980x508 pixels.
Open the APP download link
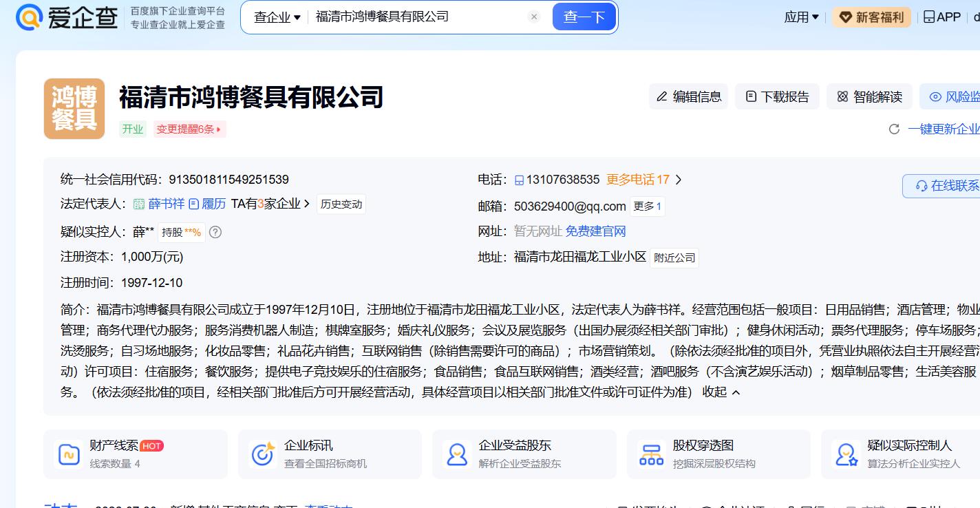(942, 17)
